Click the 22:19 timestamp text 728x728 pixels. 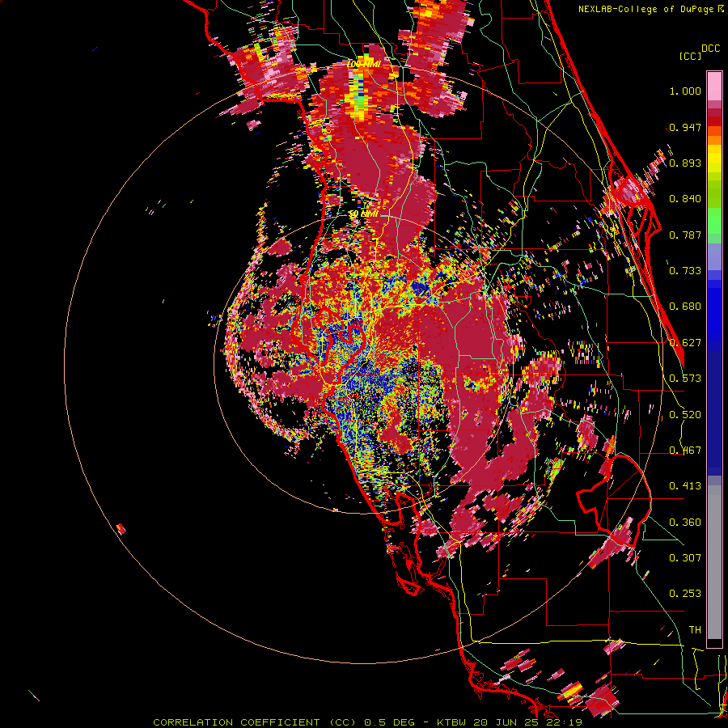point(564,722)
